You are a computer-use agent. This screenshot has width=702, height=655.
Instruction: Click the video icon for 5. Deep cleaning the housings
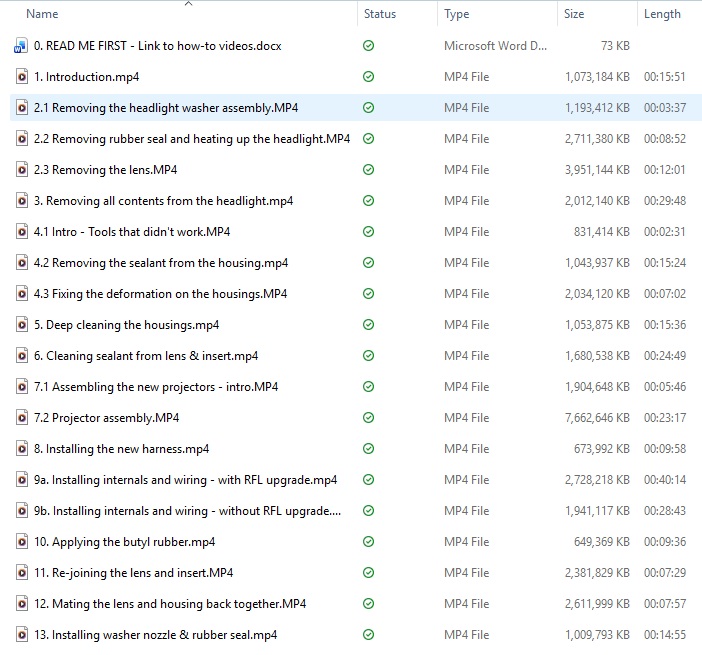coord(22,325)
